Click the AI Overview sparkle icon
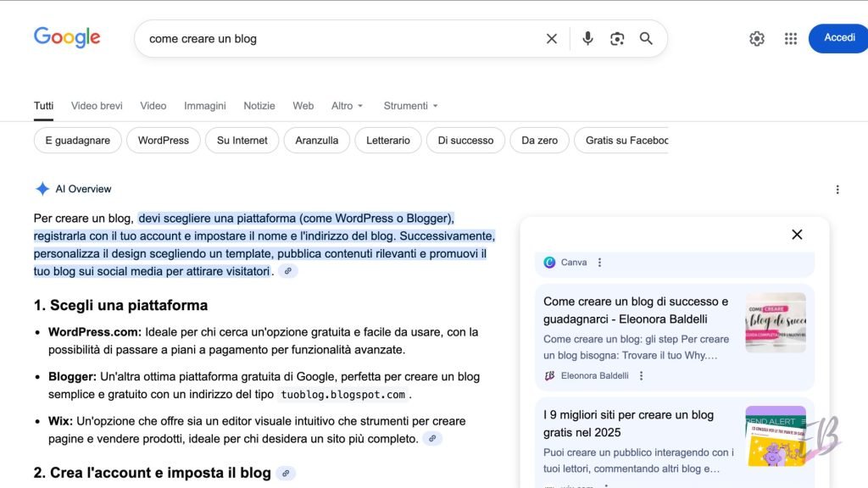Image resolution: width=868 pixels, height=488 pixels. (42, 189)
